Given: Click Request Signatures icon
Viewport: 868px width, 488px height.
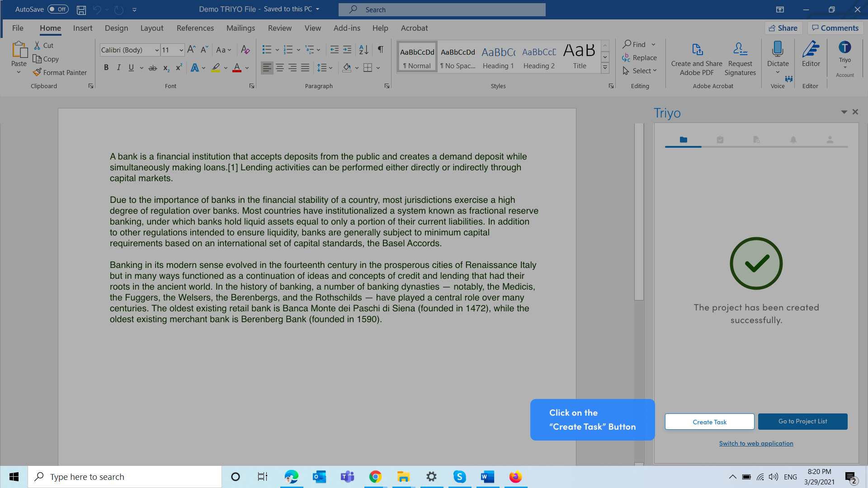Looking at the screenshot, I should (740, 59).
